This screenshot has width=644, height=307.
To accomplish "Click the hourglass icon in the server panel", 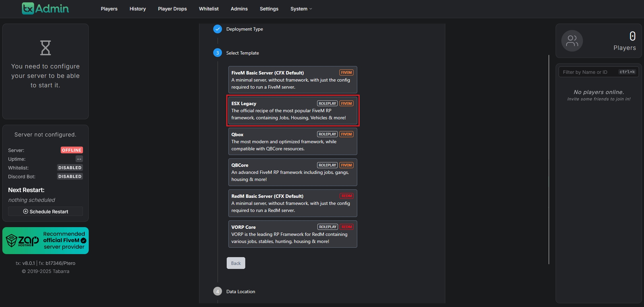I will tap(46, 48).
